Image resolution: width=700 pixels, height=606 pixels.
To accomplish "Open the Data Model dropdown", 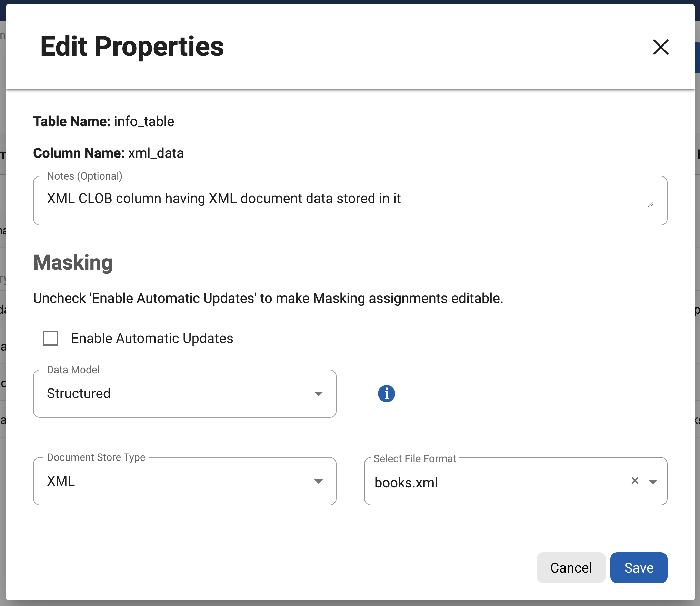I will pos(184,394).
